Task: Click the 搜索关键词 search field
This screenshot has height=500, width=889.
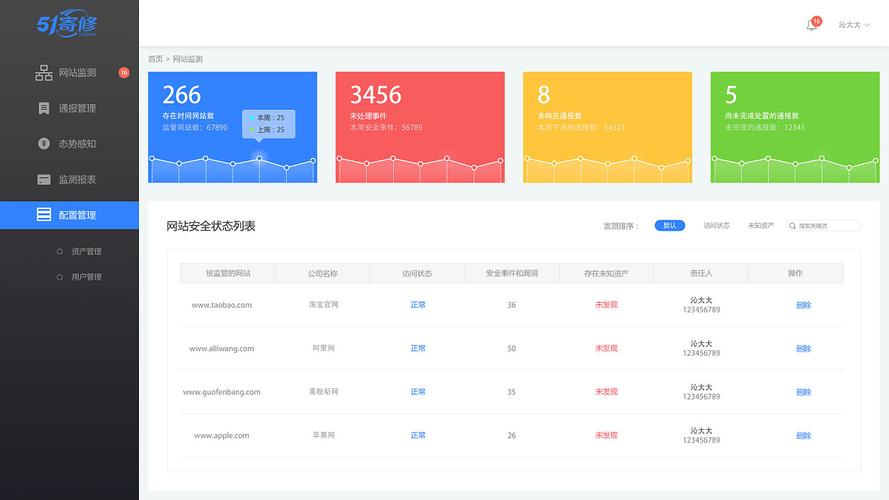Action: click(823, 226)
